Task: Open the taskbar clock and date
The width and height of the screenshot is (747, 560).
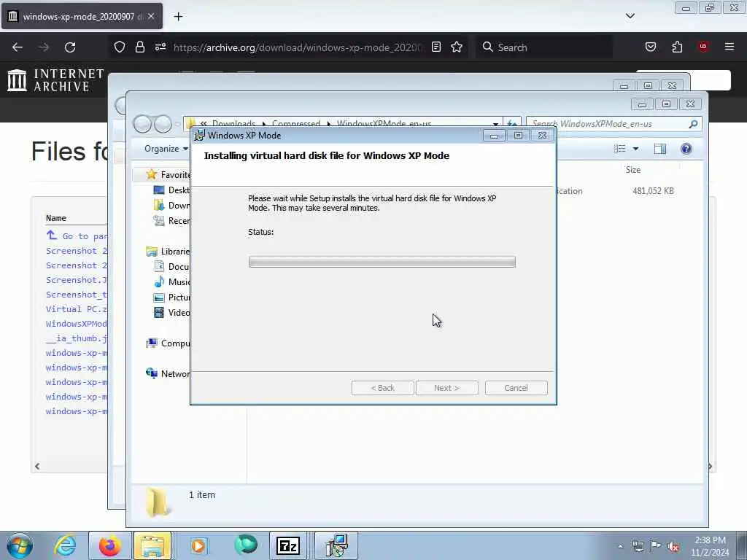Action: pos(710,546)
